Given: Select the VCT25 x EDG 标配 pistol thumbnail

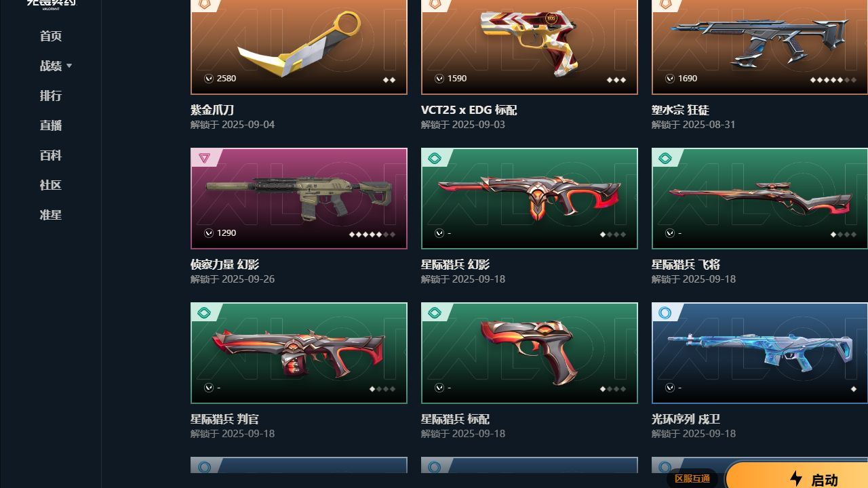Looking at the screenshot, I should 530,47.
